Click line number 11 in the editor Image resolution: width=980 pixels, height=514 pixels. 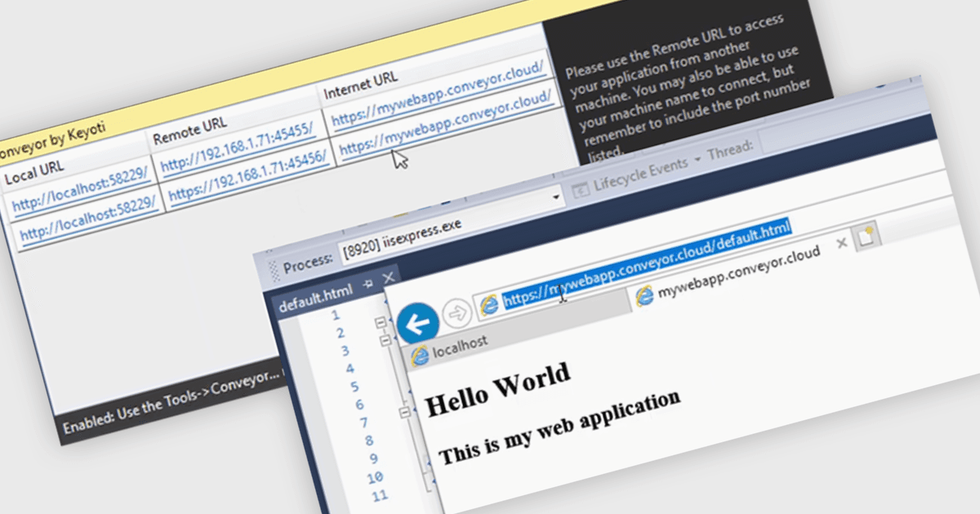pyautogui.click(x=378, y=494)
